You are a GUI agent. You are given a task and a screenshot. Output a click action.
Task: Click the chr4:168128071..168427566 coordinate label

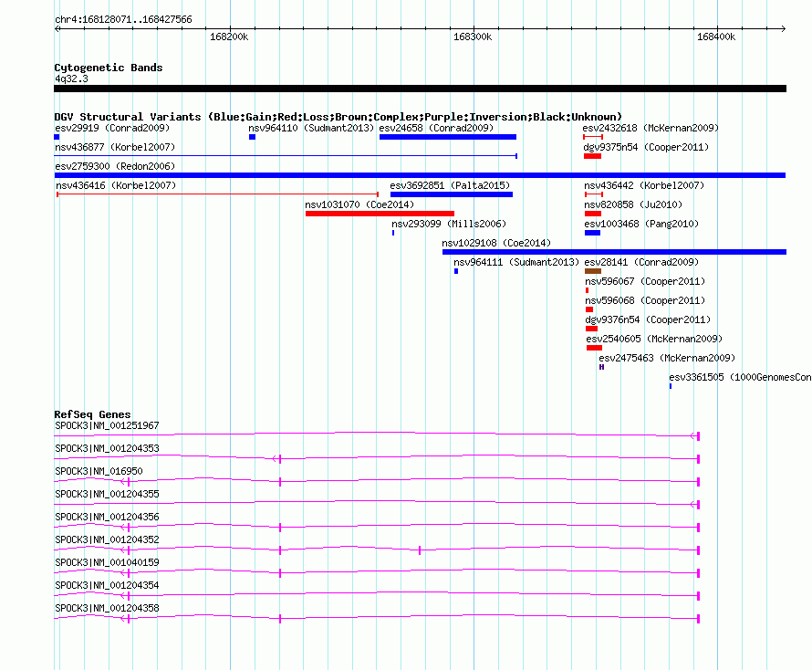pyautogui.click(x=123, y=20)
